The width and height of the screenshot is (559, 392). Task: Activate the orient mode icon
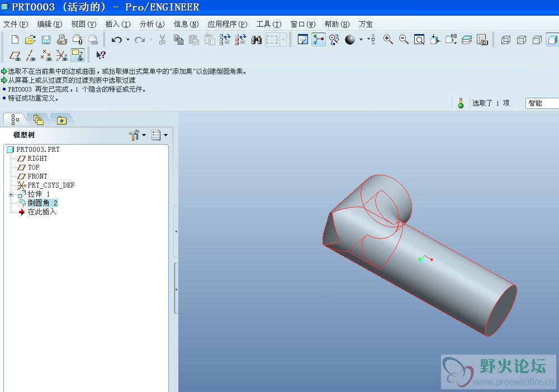(x=334, y=40)
